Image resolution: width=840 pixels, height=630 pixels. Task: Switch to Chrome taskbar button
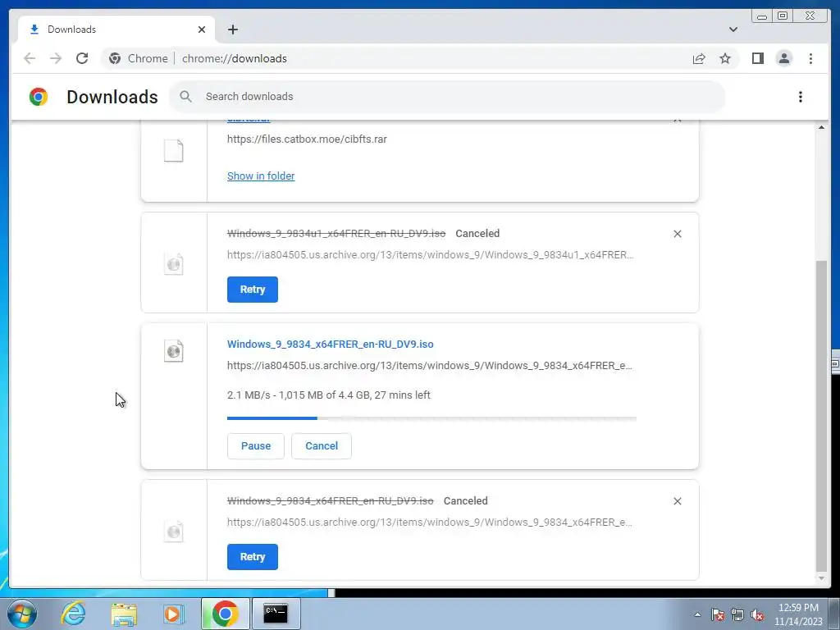coord(225,614)
